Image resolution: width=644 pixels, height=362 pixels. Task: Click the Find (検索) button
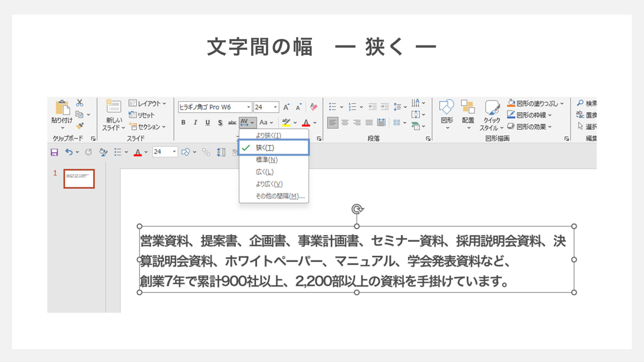tap(587, 103)
